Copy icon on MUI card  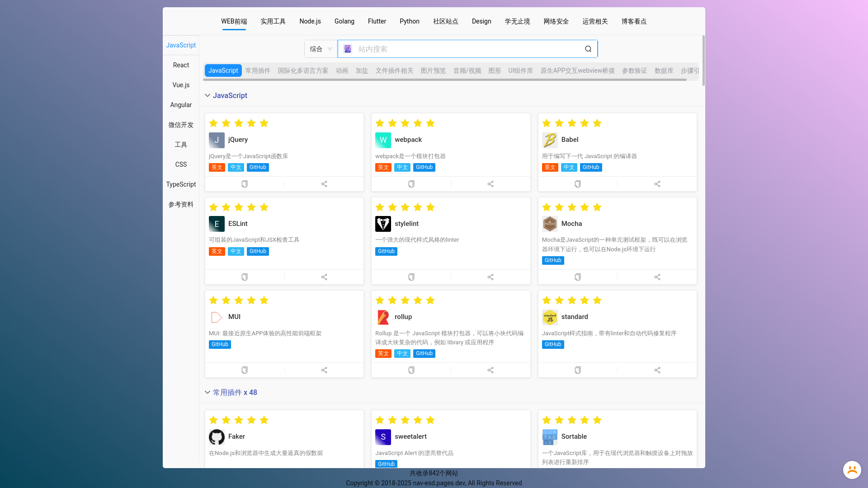[245, 370]
